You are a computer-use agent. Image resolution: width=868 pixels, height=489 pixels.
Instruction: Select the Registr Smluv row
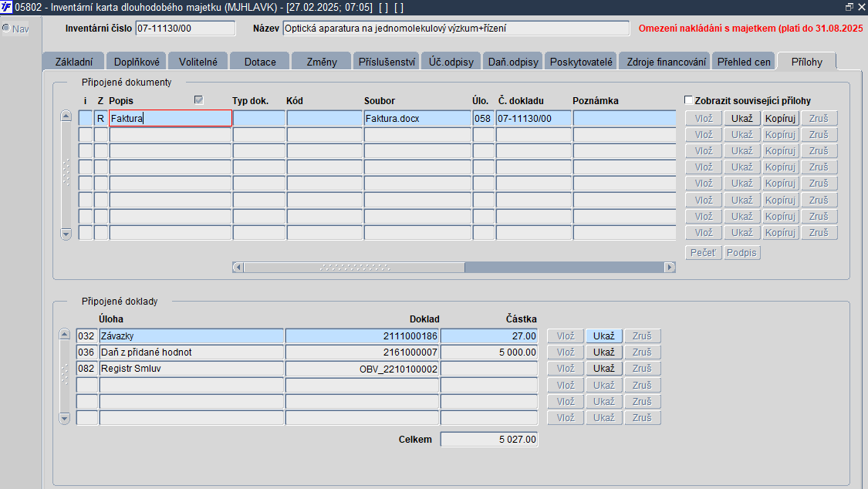307,369
